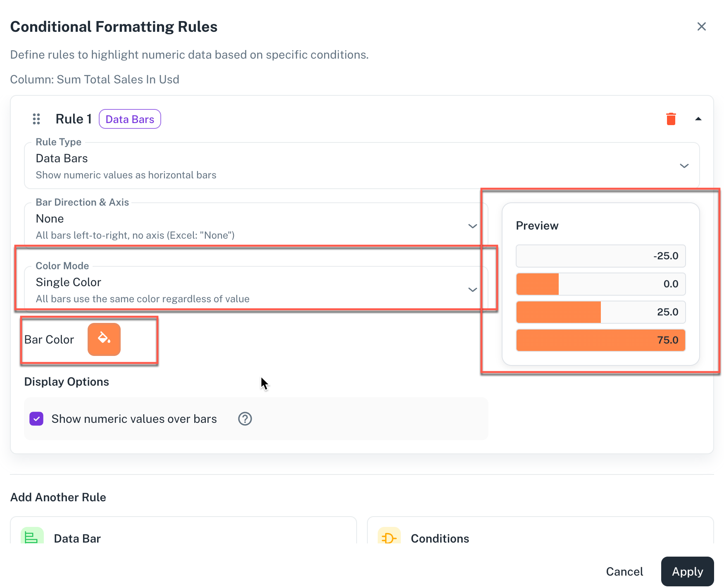Image resolution: width=724 pixels, height=588 pixels.
Task: Select the 0.0 preview bar
Action: coord(600,284)
